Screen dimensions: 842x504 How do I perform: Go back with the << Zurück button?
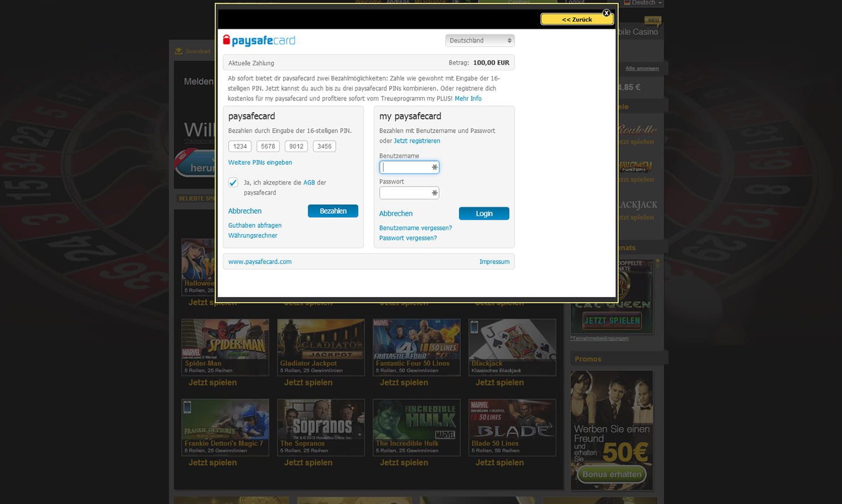(x=577, y=19)
